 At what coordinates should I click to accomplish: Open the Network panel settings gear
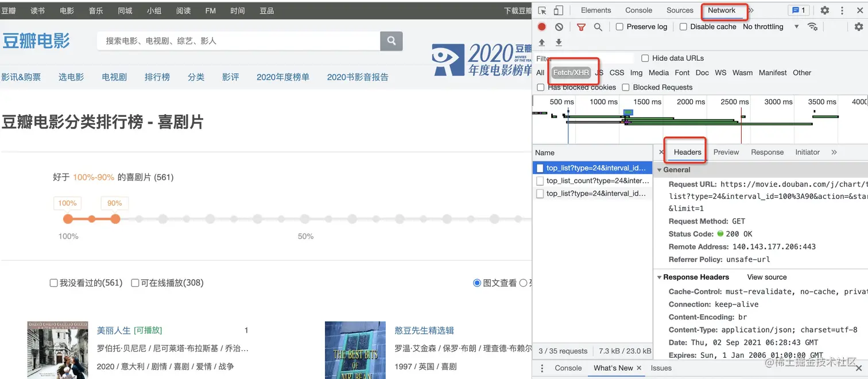(x=859, y=27)
